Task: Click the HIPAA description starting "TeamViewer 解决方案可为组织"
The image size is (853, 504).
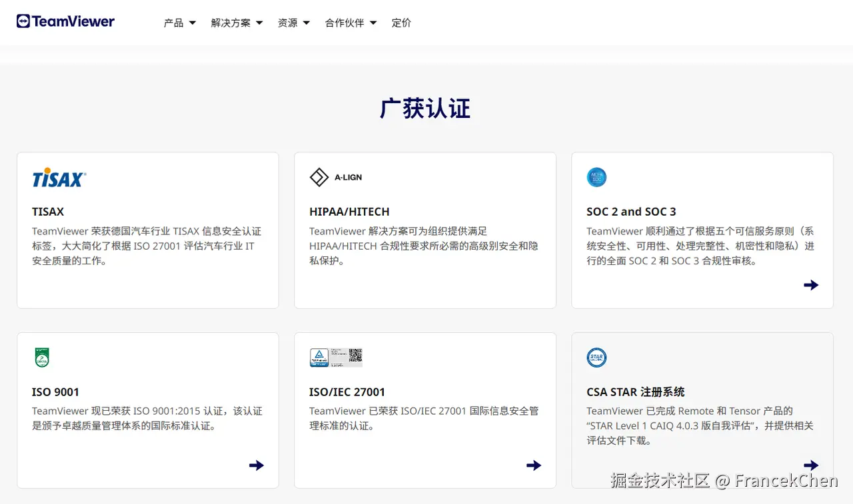Action: coord(424,246)
